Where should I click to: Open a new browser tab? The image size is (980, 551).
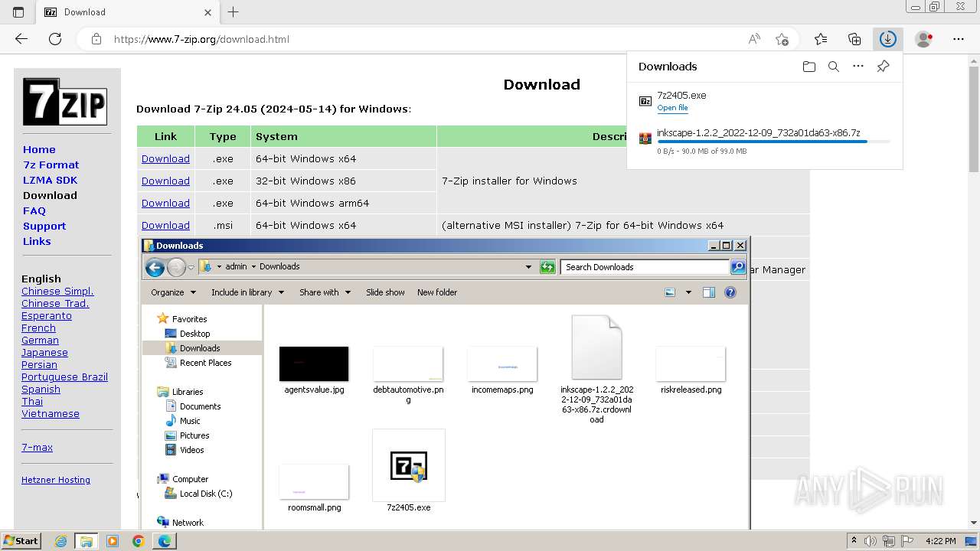coord(234,11)
